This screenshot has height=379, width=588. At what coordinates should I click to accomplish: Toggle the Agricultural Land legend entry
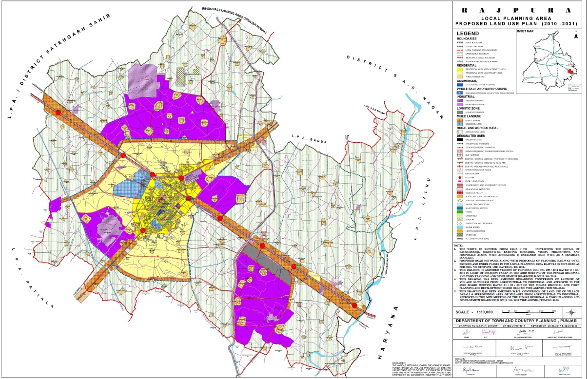[x=459, y=131]
